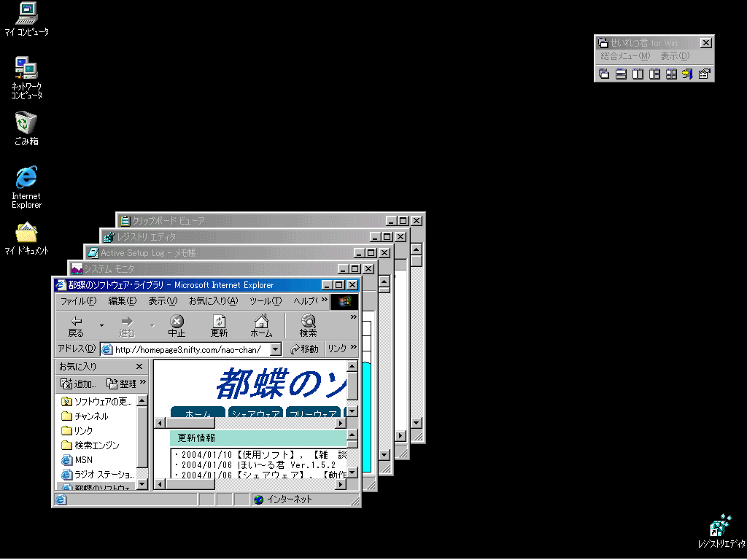Open the お気に入り(A) menu

pos(214,301)
